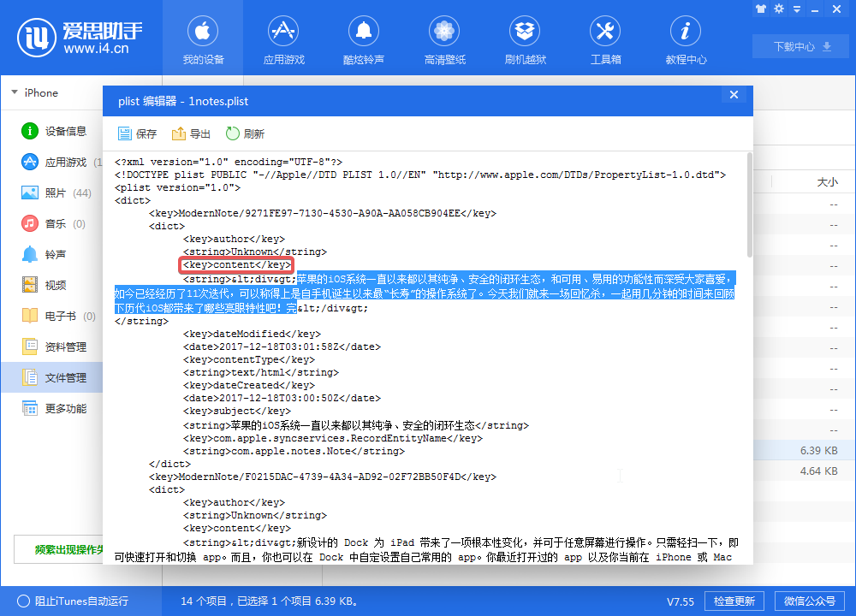The height and width of the screenshot is (616, 856).
Task: Change the app skin with shirt icon
Action: [x=760, y=9]
